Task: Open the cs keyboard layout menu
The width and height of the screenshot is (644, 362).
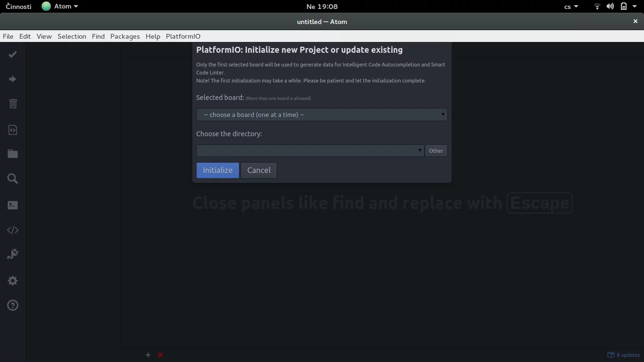Action: (571, 7)
